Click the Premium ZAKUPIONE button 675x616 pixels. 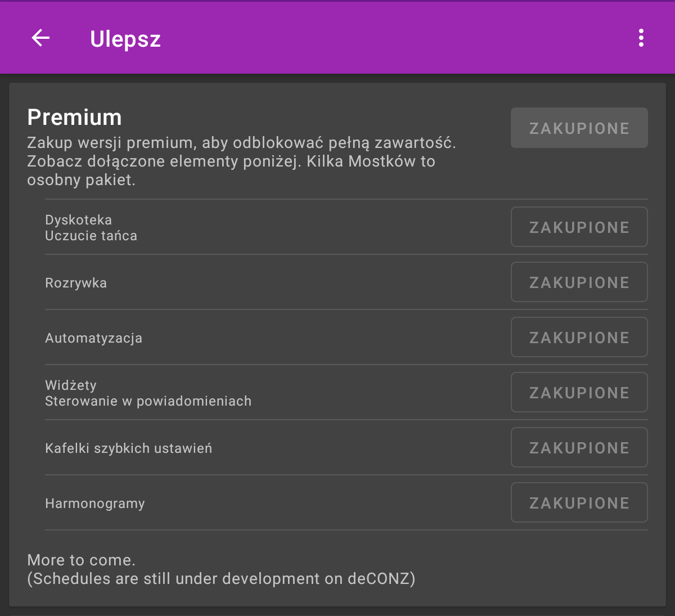(x=579, y=128)
